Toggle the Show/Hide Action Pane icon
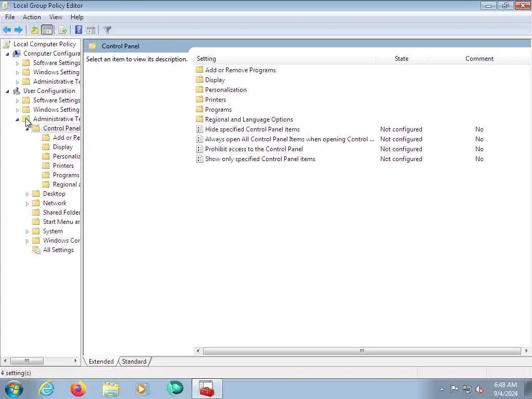532x399 pixels. [91, 30]
